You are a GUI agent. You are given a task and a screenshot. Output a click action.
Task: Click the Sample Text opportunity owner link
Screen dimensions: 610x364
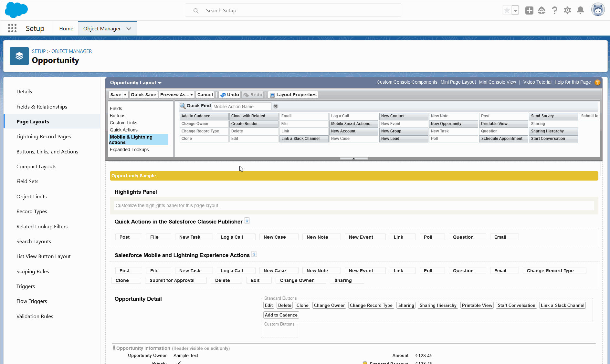pyautogui.click(x=186, y=356)
